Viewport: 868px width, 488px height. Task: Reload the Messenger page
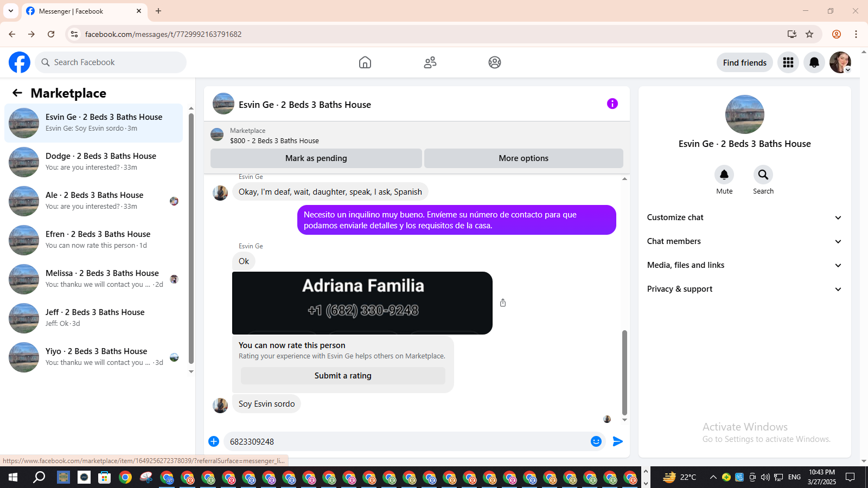tap(51, 34)
